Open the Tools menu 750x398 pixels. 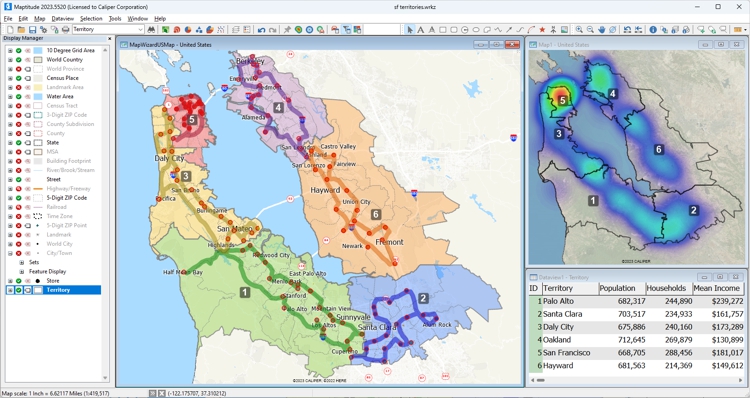tap(115, 19)
